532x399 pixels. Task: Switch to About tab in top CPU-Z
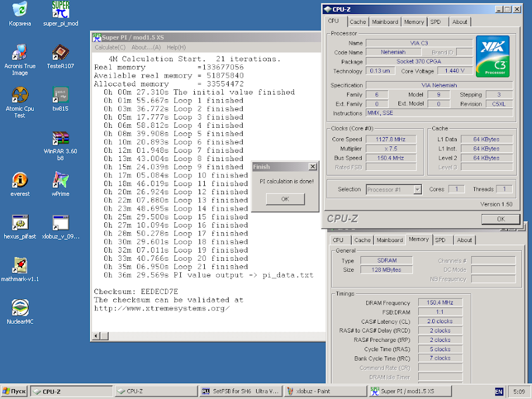[x=460, y=22]
